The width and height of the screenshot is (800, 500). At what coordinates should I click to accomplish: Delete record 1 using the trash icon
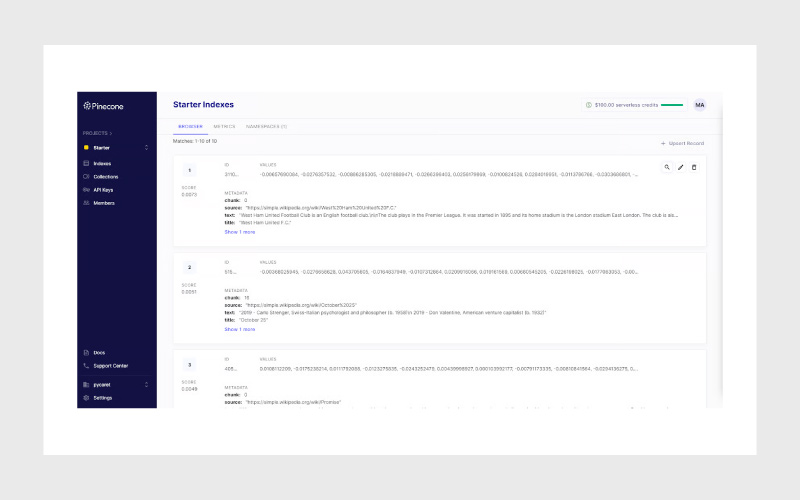point(694,167)
